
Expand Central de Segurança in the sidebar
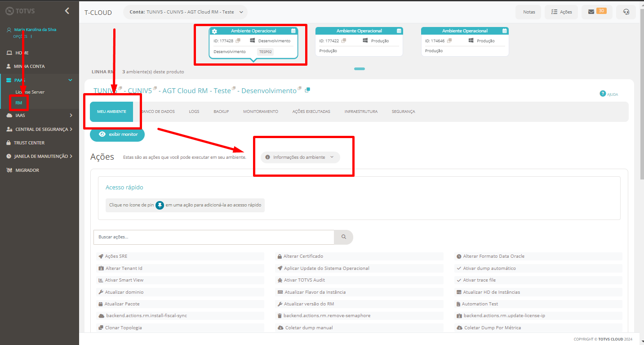(x=71, y=129)
